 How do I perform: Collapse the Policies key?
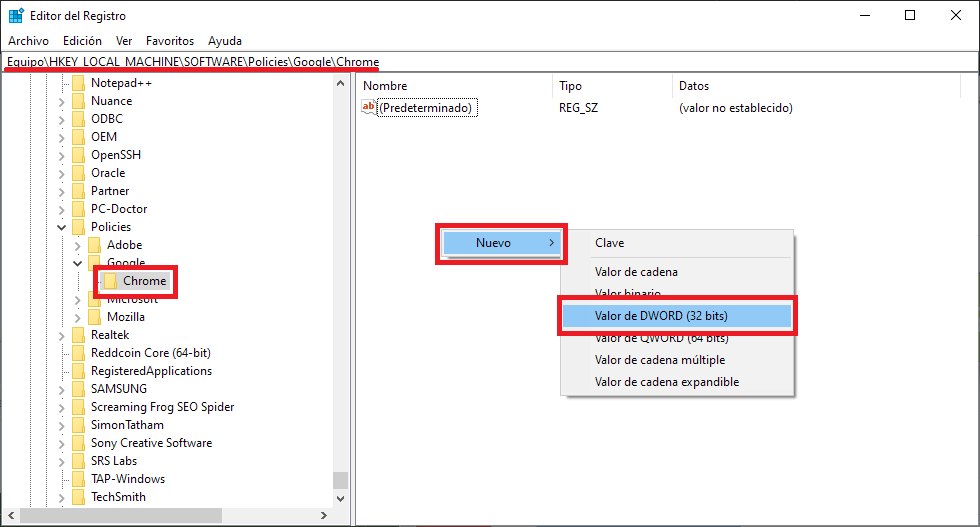click(61, 228)
